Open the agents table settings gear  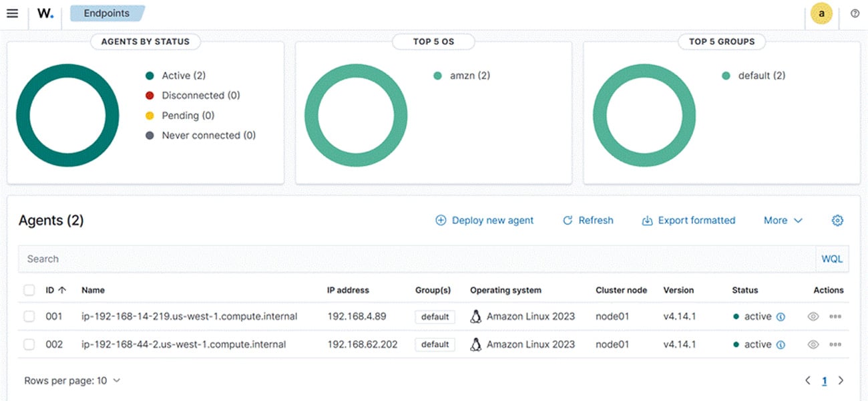tap(837, 220)
